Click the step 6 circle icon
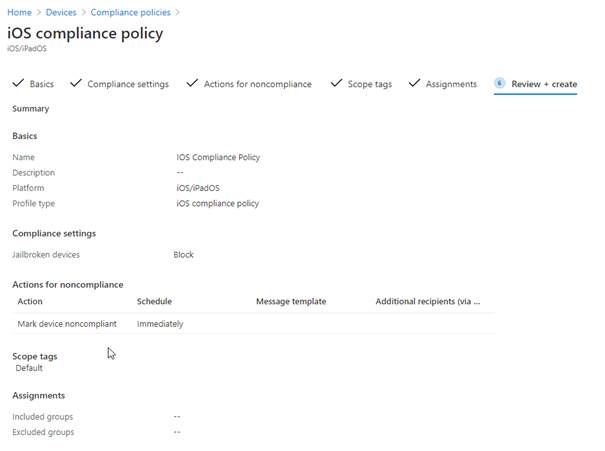Screen dimensions: 605x451 [499, 84]
